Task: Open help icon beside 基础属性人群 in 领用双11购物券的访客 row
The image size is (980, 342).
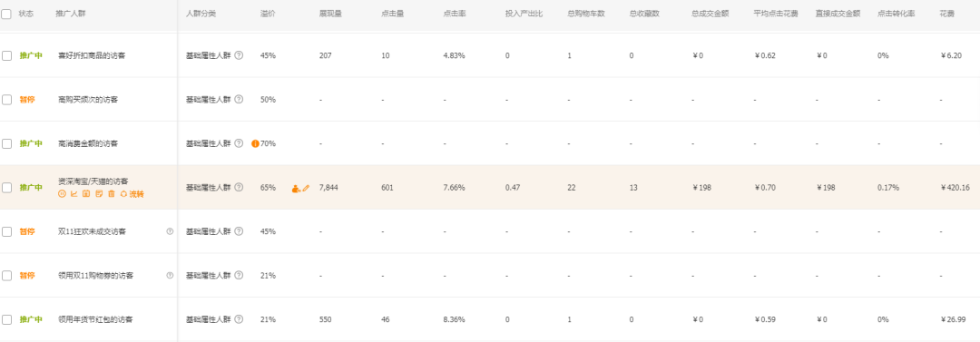Action: click(x=239, y=275)
